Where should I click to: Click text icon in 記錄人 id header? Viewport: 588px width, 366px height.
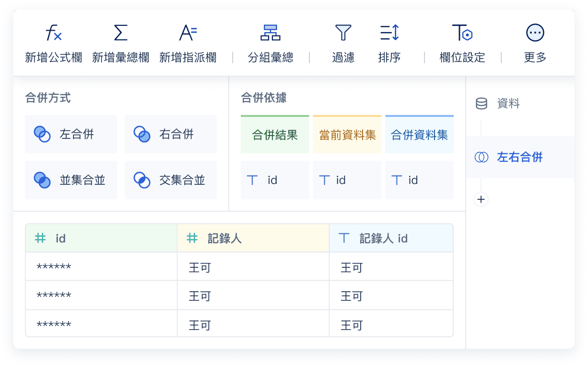[x=344, y=238]
